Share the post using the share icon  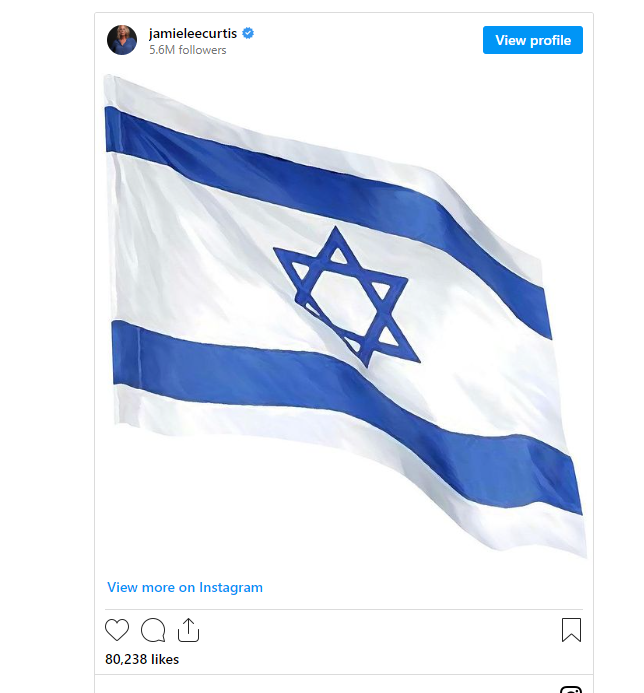(x=189, y=630)
